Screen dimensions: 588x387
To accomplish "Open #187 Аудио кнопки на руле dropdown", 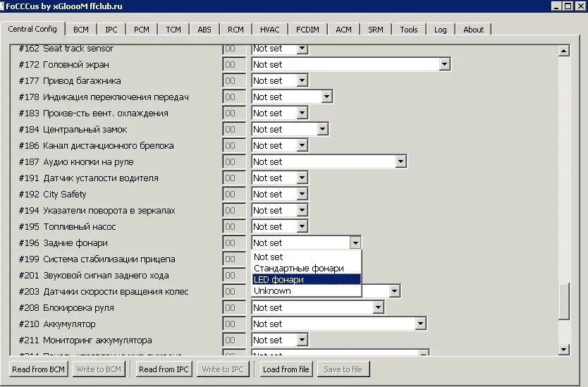I will (400, 161).
